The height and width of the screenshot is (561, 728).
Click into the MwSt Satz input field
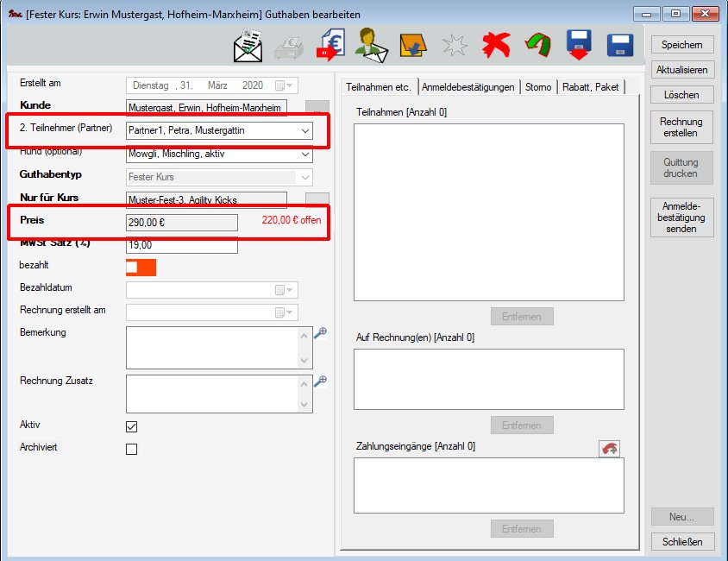coord(181,245)
